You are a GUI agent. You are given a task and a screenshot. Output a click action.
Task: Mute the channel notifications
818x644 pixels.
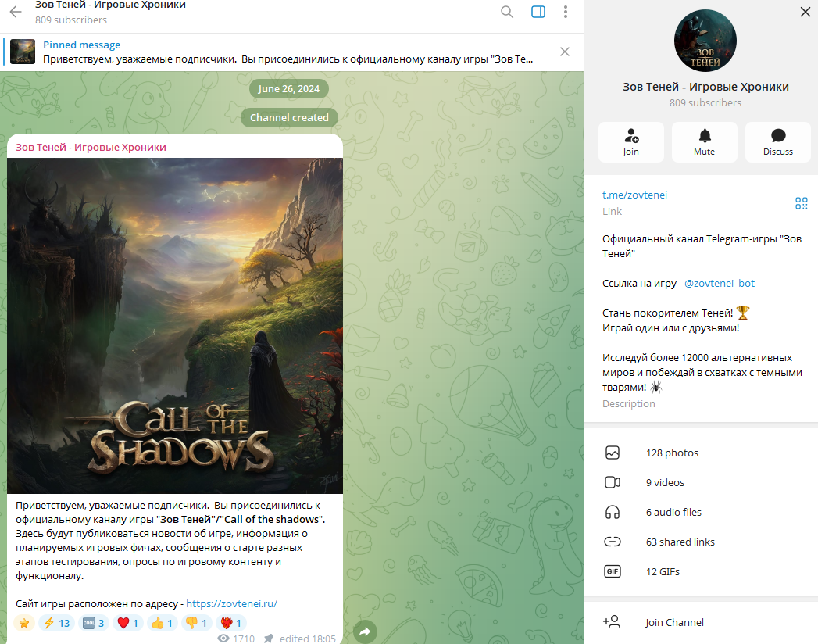[704, 142]
